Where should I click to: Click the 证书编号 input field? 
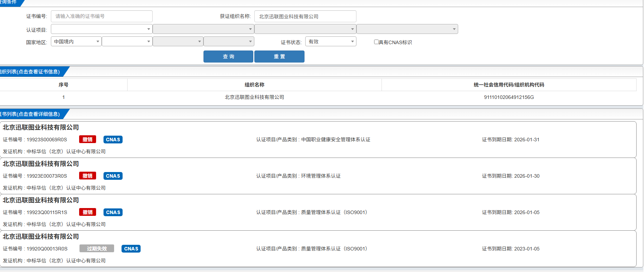[x=102, y=16]
